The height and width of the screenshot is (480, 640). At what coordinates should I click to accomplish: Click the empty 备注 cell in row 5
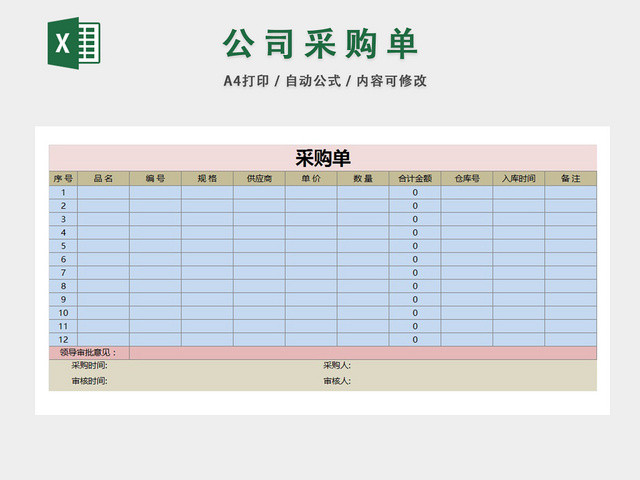point(571,246)
